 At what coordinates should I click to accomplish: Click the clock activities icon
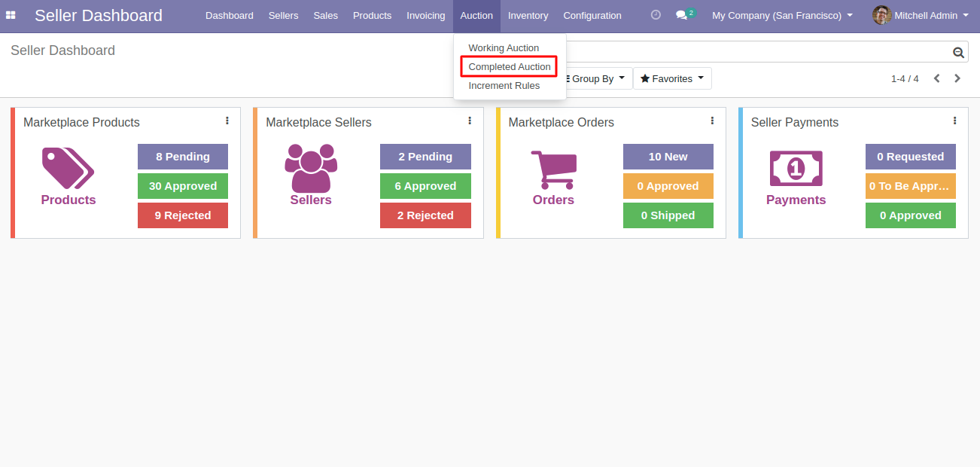[656, 15]
